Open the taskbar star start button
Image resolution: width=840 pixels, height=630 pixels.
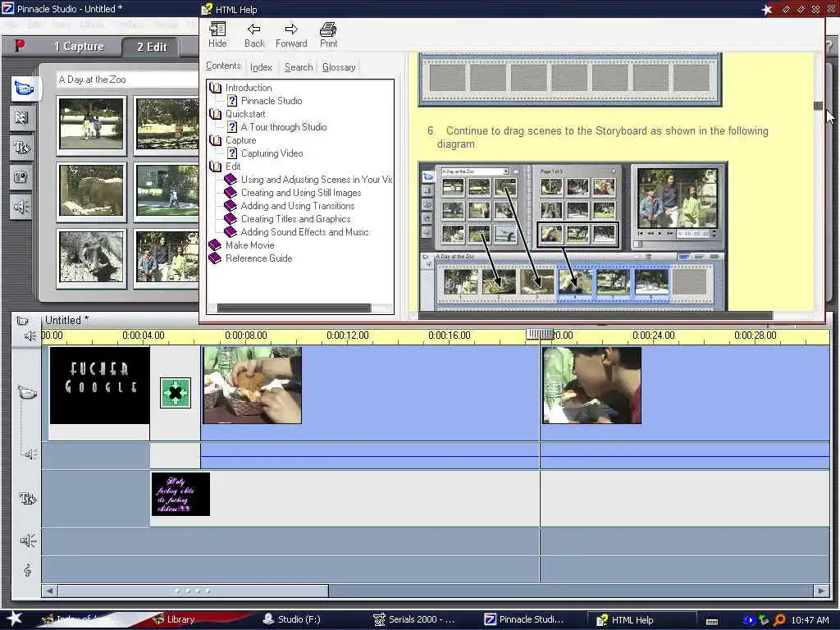14,619
